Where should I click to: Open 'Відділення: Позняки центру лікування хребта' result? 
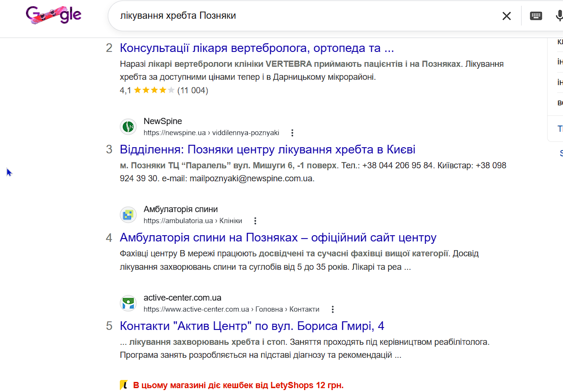tap(267, 149)
